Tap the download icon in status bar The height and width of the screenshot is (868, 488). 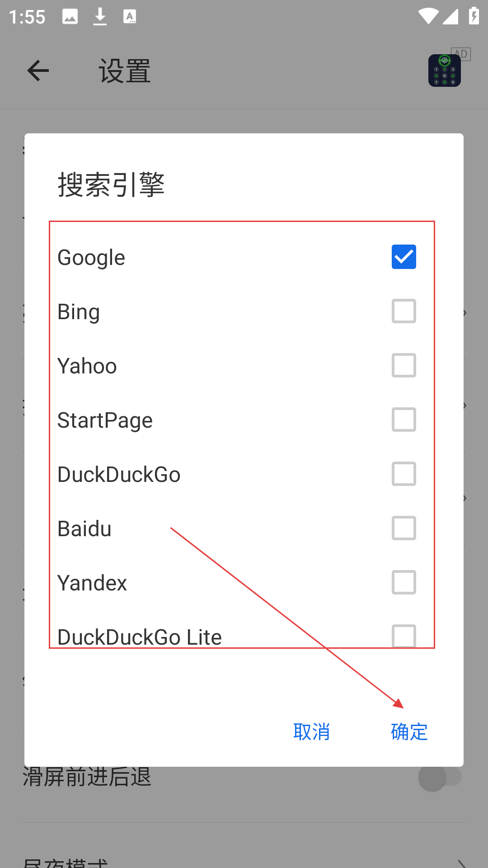(100, 17)
